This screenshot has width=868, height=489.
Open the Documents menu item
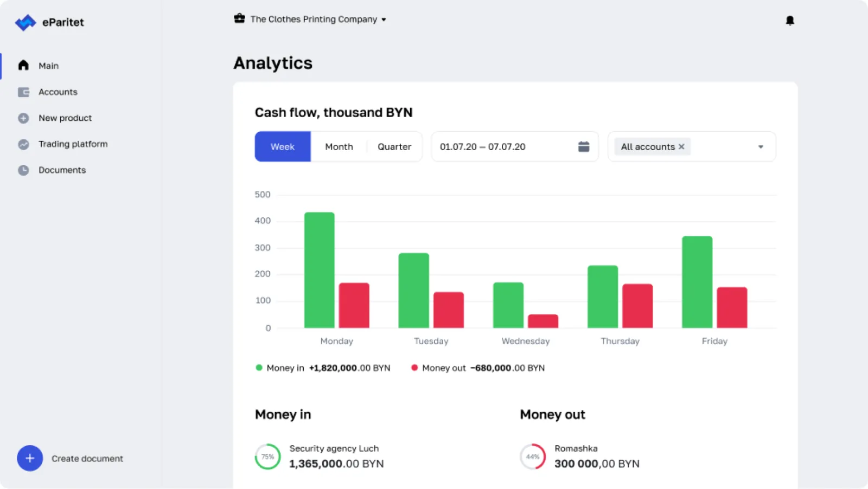pyautogui.click(x=62, y=170)
